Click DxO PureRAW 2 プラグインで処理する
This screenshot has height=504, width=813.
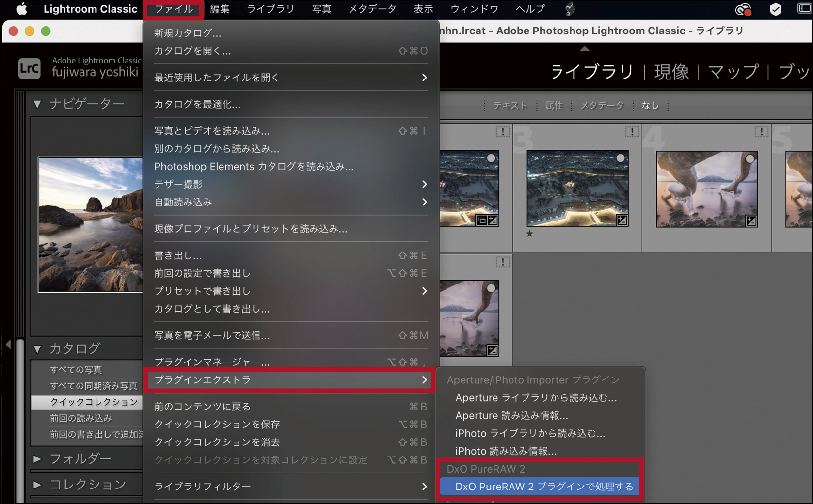(x=541, y=487)
